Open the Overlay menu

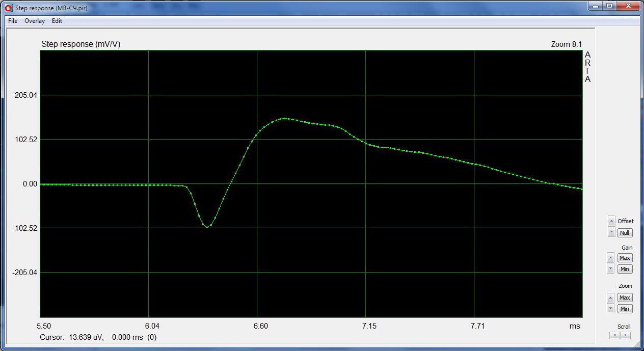click(x=35, y=21)
